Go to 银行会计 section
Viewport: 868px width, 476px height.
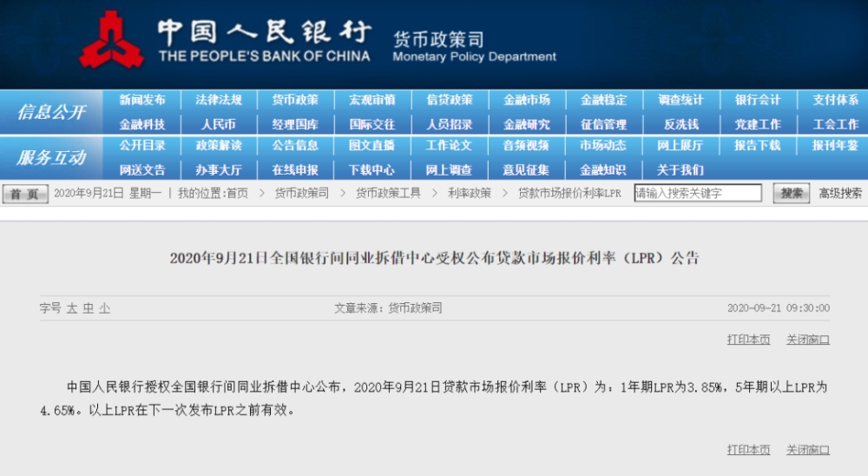[757, 100]
